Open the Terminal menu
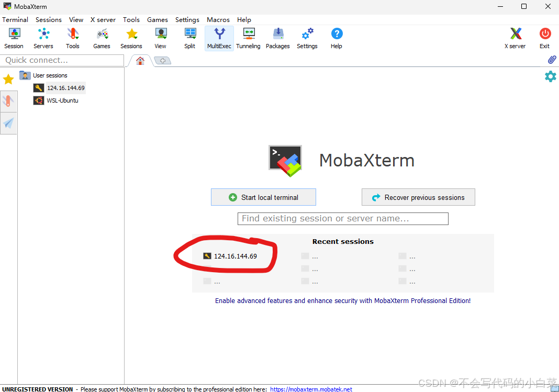The height and width of the screenshot is (392, 559). [15, 19]
